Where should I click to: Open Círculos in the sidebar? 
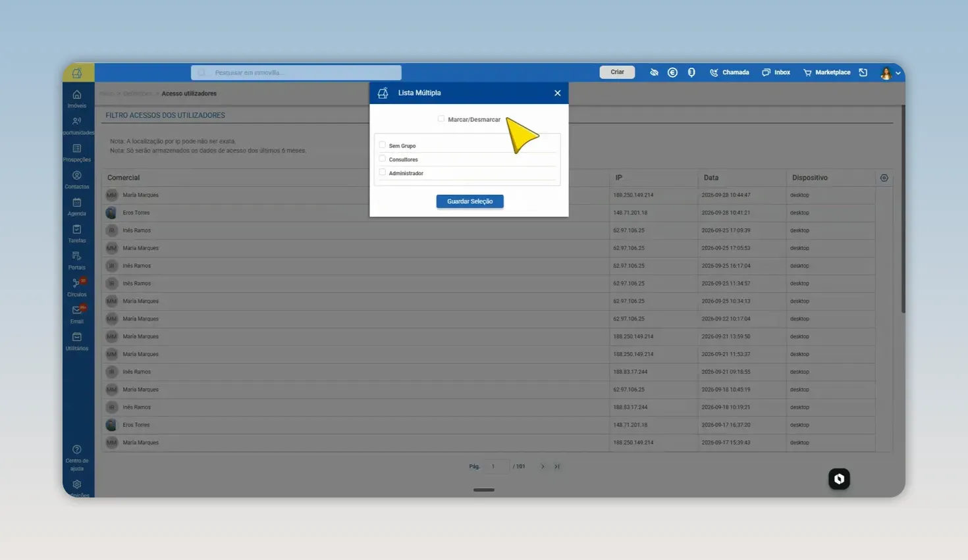click(77, 287)
